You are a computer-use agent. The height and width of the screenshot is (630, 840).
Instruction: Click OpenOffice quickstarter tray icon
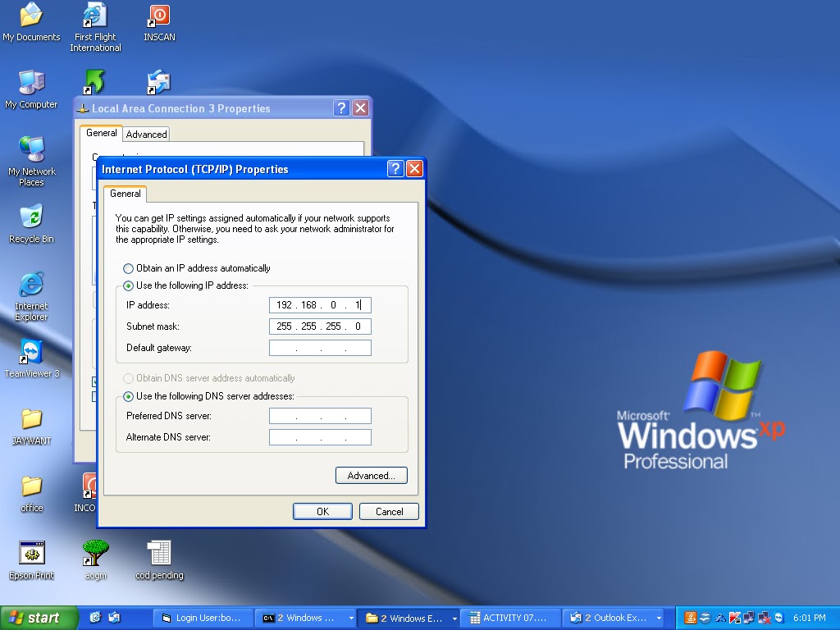click(705, 618)
